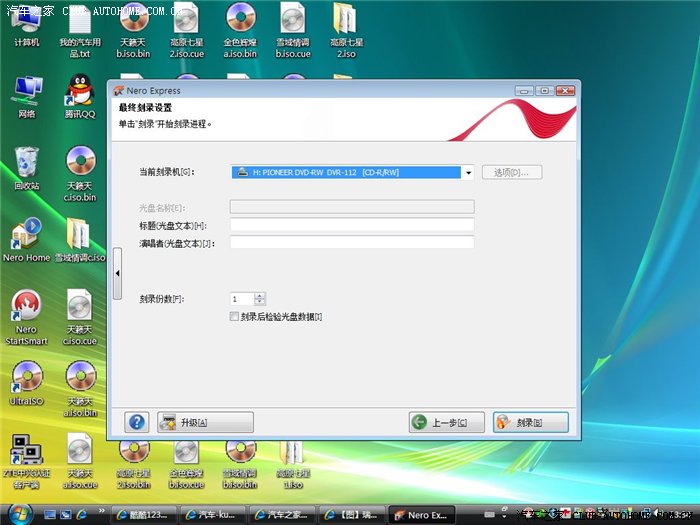The image size is (700, 525).
Task: Click the show desktop quick launch icon
Action: click(49, 515)
